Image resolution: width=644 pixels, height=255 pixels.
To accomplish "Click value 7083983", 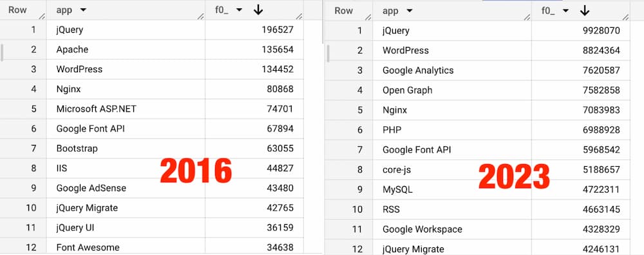I will pyautogui.click(x=601, y=110).
